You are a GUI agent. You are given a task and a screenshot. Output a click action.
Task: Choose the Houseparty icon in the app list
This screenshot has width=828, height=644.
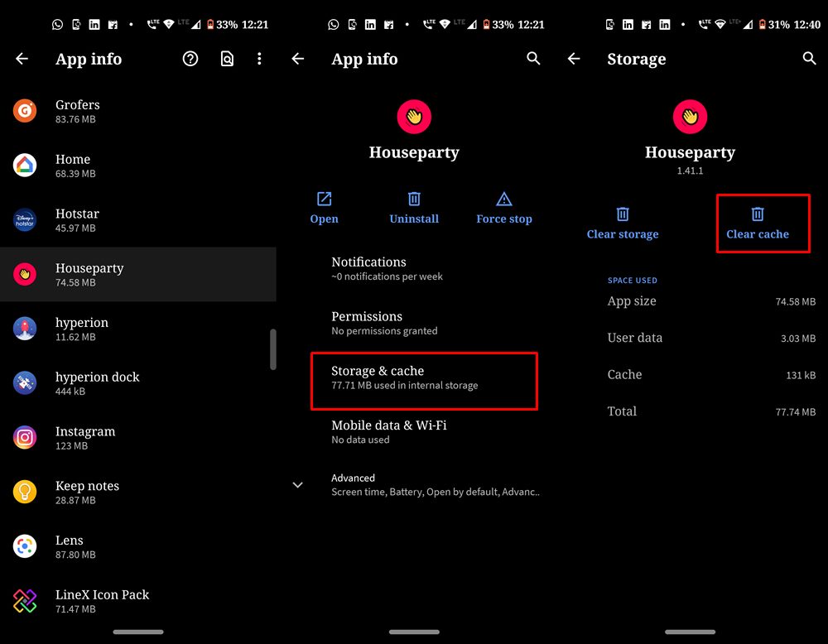pos(25,274)
